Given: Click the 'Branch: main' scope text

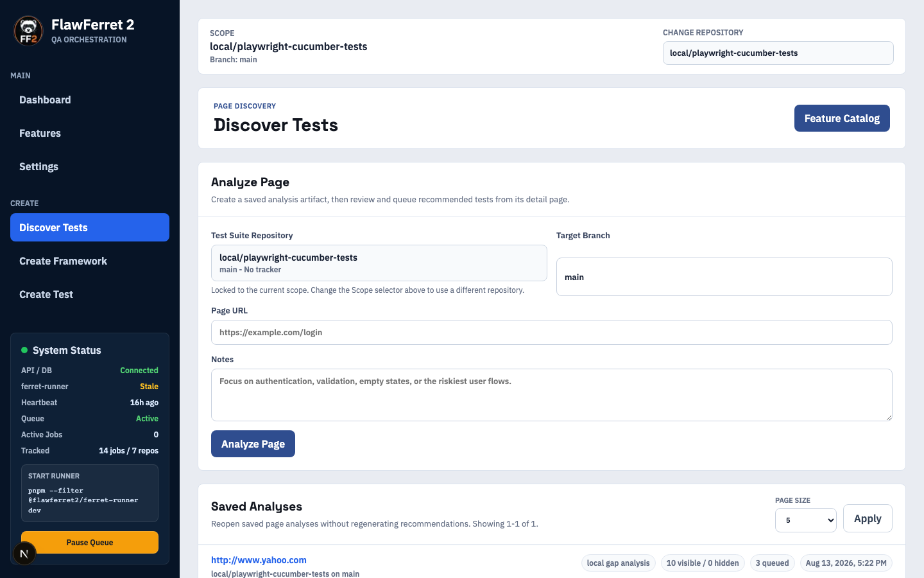Looking at the screenshot, I should [234, 60].
